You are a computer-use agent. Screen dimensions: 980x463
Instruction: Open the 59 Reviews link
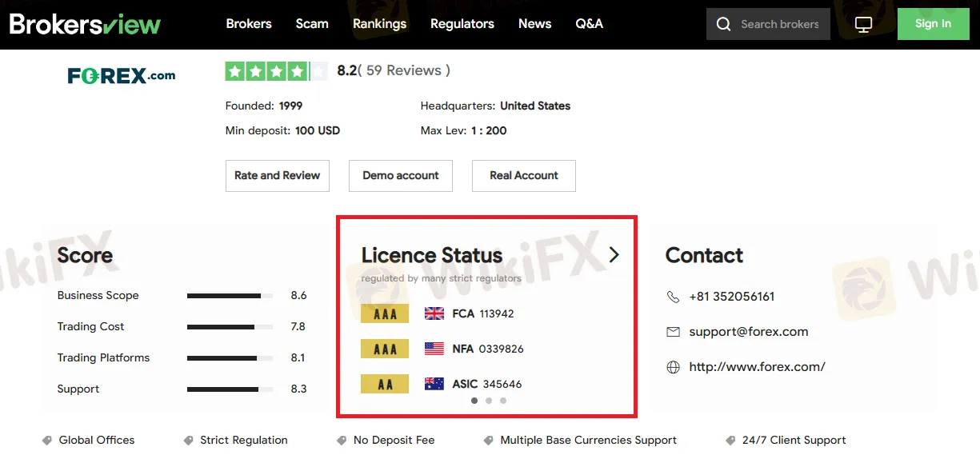tap(404, 70)
